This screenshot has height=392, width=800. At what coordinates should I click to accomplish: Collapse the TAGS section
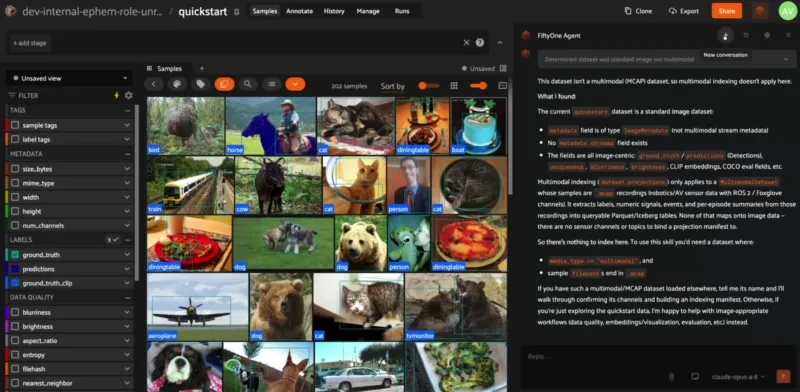point(128,110)
